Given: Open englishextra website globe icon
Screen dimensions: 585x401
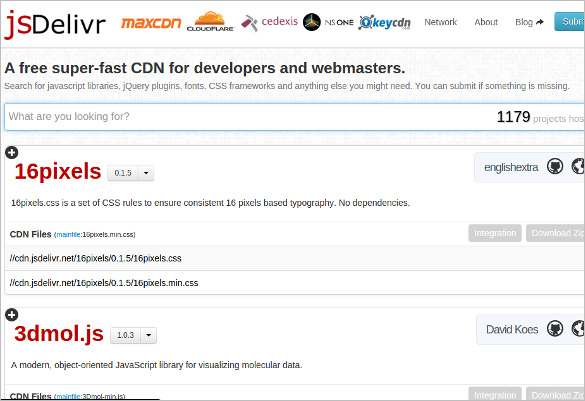Looking at the screenshot, I should (578, 166).
